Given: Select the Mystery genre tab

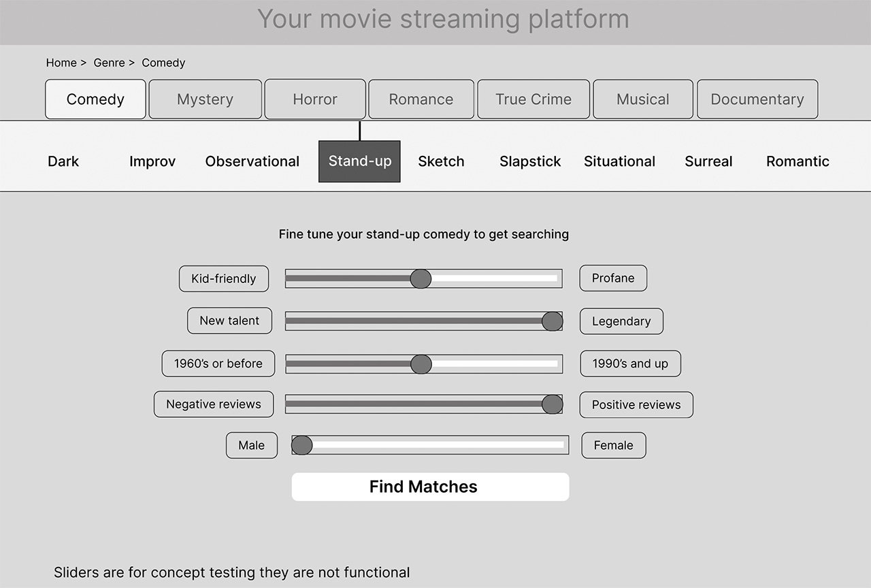Looking at the screenshot, I should pos(205,99).
